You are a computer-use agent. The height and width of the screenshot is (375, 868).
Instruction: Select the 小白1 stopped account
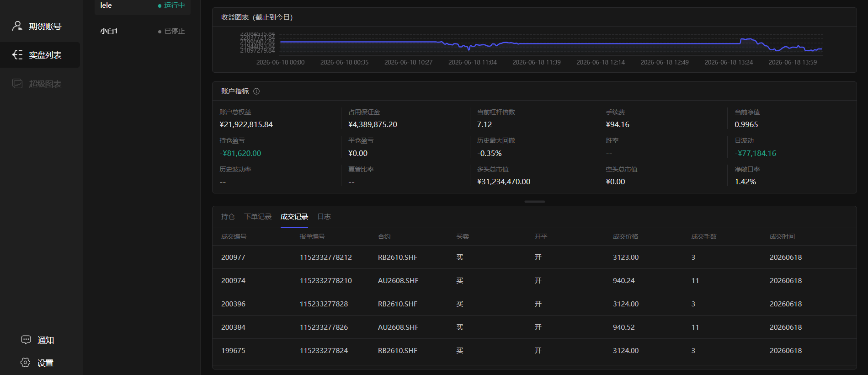point(143,31)
